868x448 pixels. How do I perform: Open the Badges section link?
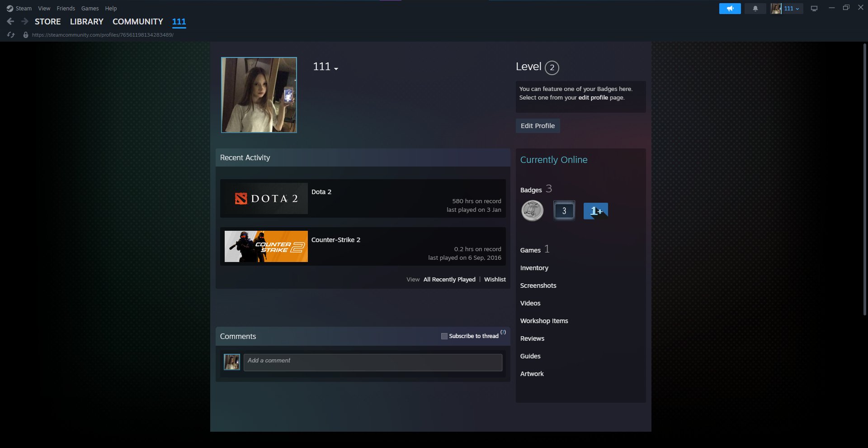(531, 190)
